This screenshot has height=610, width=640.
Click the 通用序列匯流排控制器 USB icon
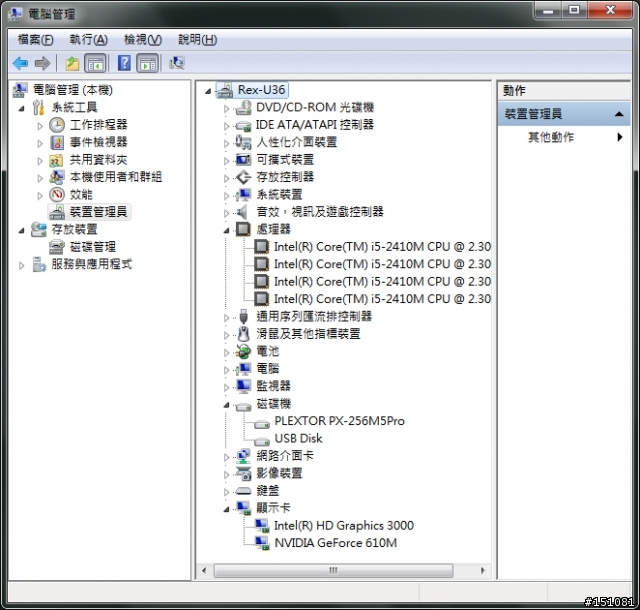click(244, 316)
